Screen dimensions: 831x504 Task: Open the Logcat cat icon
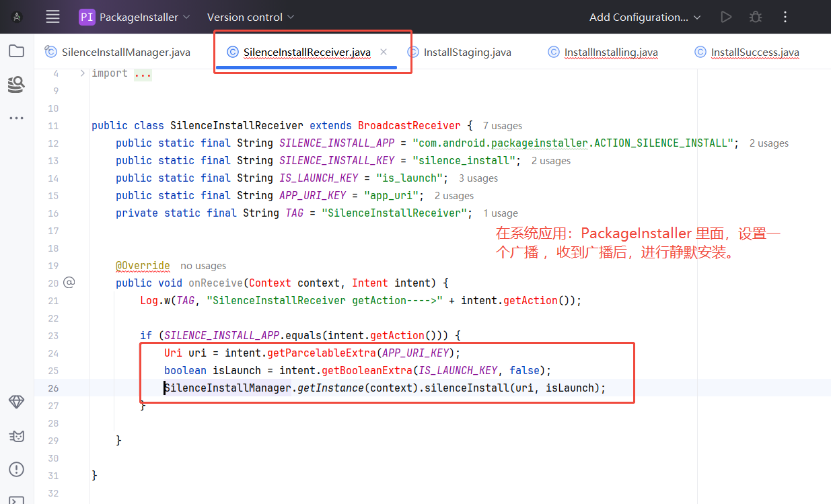pyautogui.click(x=17, y=436)
